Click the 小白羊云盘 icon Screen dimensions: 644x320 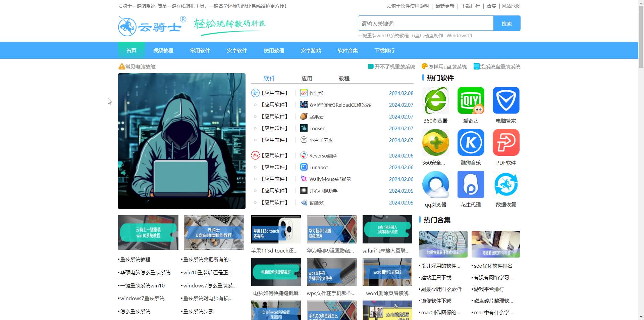304,140
